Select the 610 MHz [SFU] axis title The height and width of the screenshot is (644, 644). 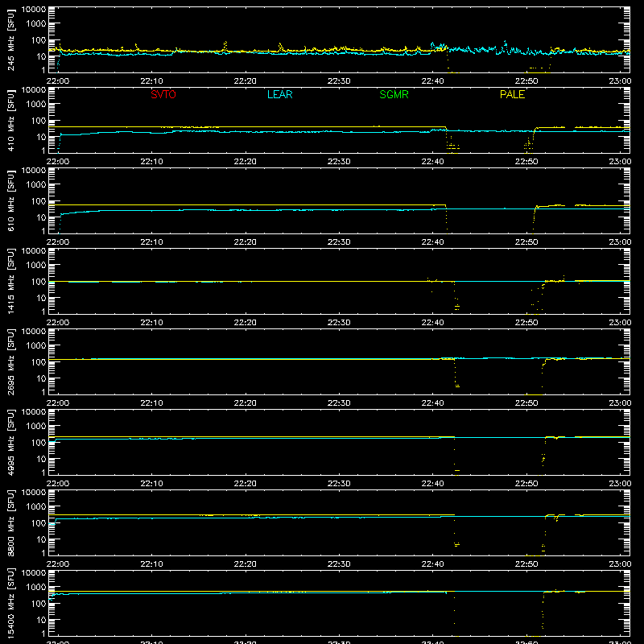[10, 200]
